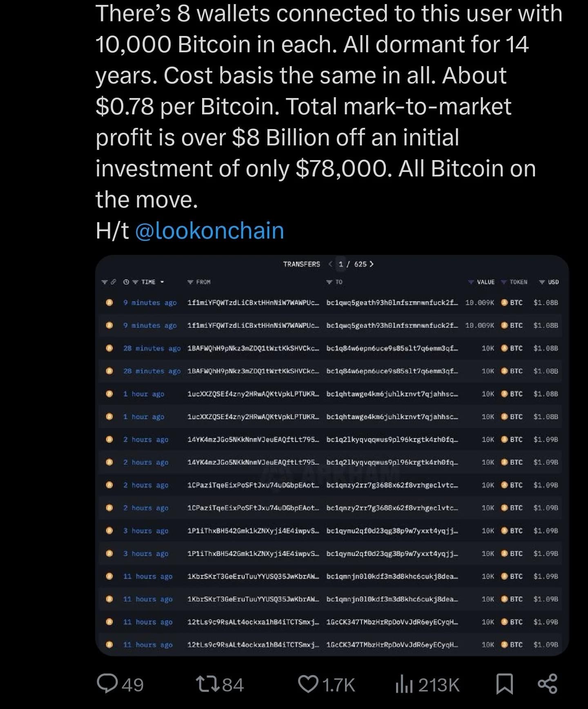Image resolution: width=588 pixels, height=709 pixels.
Task: Open the @lookonchain profile mention
Action: (209, 230)
